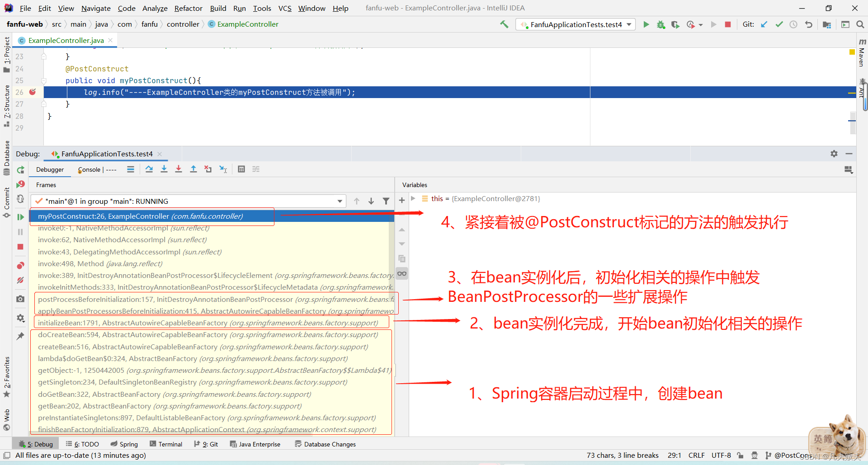Click View Breakpoints red circles icon
This screenshot has height=465, width=868.
click(20, 265)
